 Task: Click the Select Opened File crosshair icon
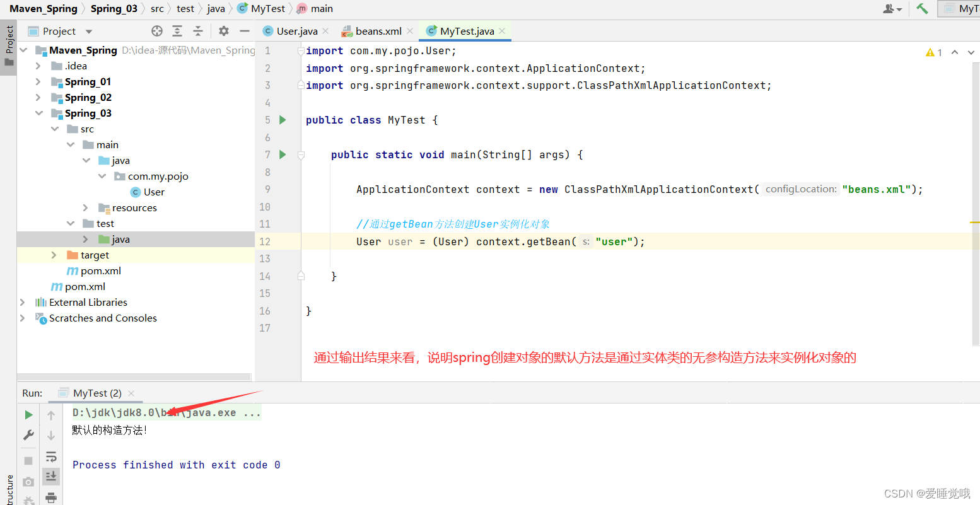157,30
